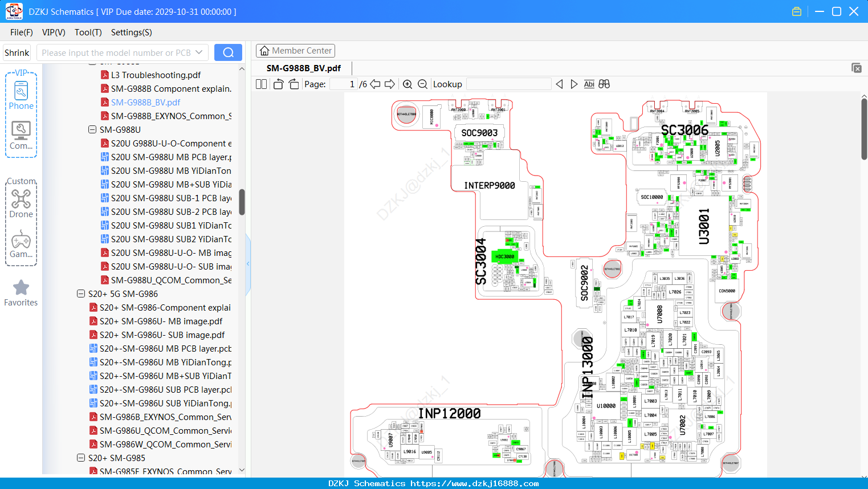This screenshot has width=868, height=489.
Task: Click the PDF viewer vertical scrollbar thumb
Action: click(864, 129)
